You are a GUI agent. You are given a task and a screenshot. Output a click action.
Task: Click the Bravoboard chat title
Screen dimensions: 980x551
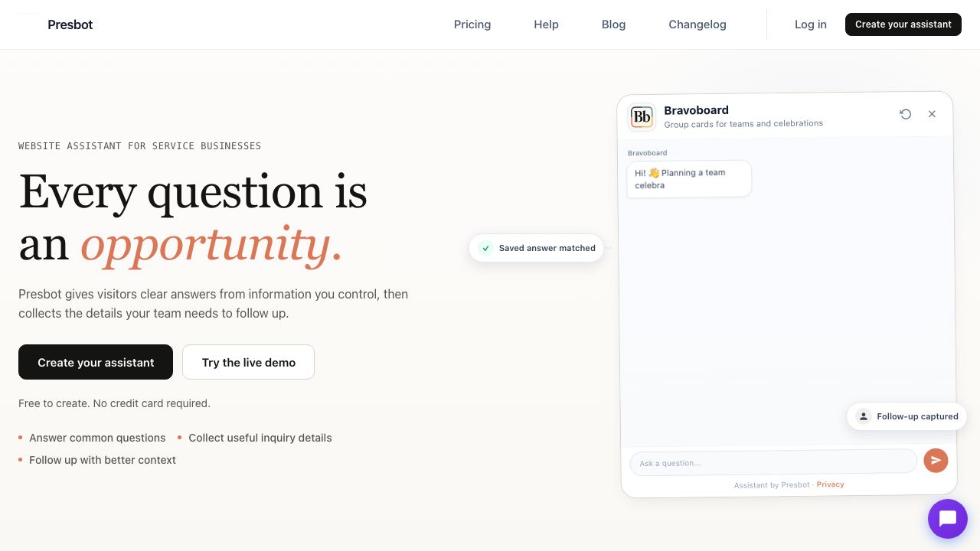coord(696,110)
